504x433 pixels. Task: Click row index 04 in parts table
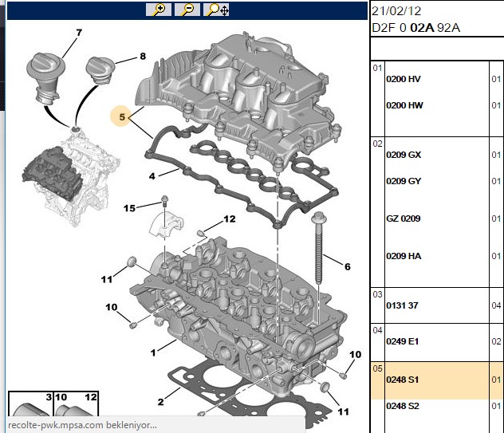click(x=377, y=330)
